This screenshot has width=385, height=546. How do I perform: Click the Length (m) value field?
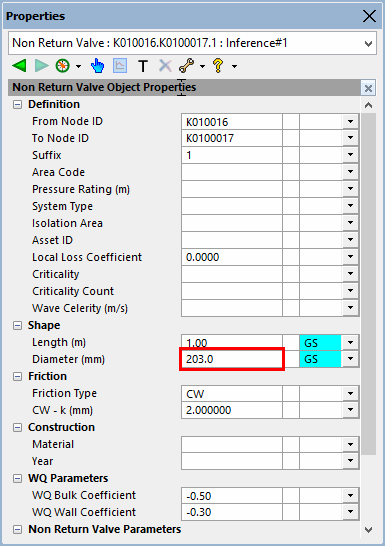[232, 342]
